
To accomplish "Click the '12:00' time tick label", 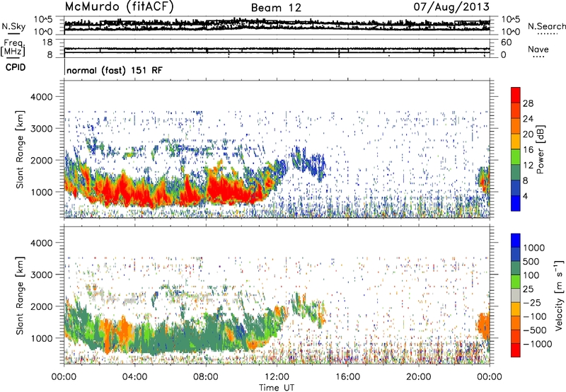I will 277,377.
